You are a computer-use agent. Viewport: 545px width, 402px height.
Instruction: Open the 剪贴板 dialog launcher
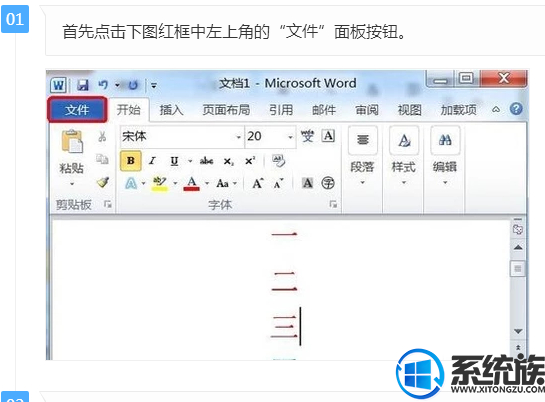tap(107, 204)
